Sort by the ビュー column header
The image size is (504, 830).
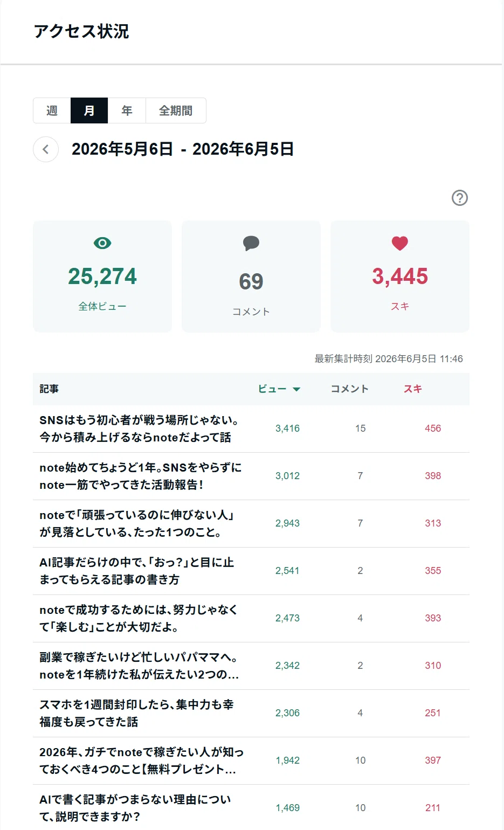click(272, 389)
